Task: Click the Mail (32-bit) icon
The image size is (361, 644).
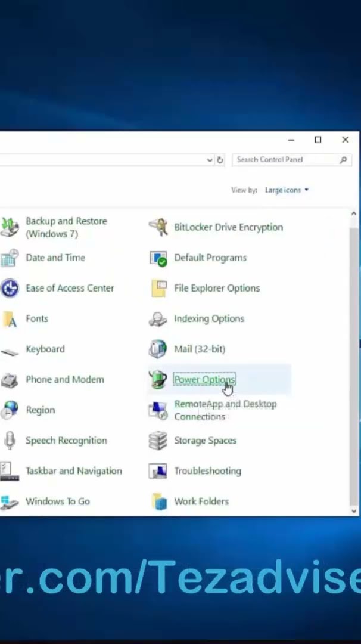Action: point(158,349)
